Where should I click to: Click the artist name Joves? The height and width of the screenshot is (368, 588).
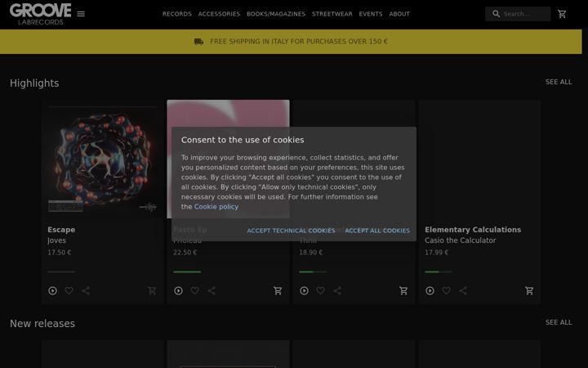click(x=56, y=240)
